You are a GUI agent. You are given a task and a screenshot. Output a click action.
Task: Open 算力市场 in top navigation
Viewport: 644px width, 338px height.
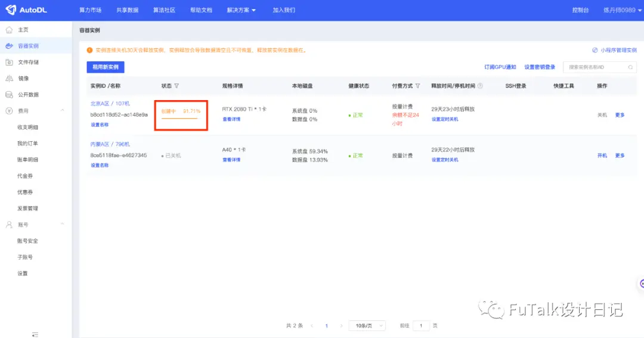(91, 10)
